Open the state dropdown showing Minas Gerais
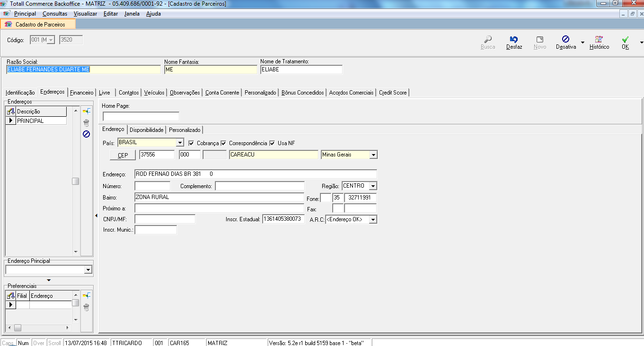The width and height of the screenshot is (644, 346). point(373,155)
